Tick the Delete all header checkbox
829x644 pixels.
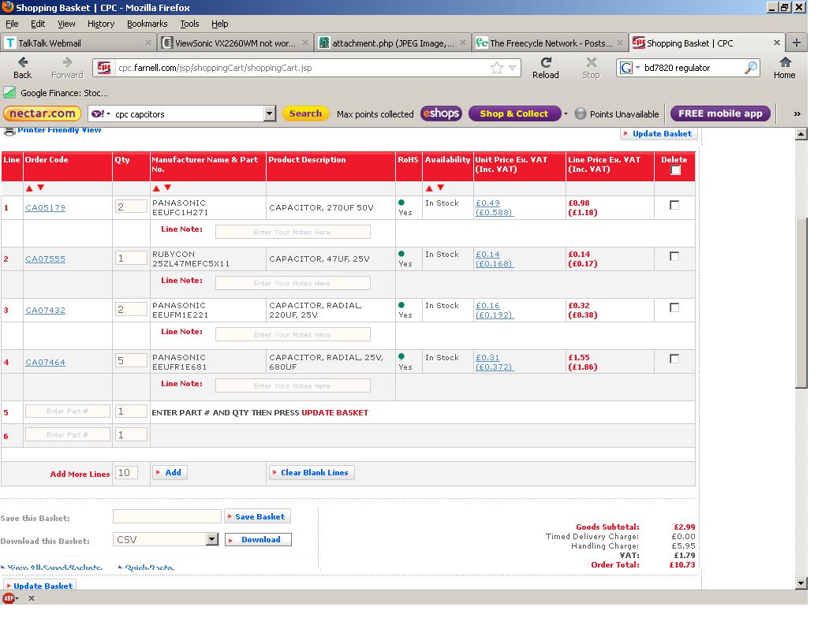point(675,170)
